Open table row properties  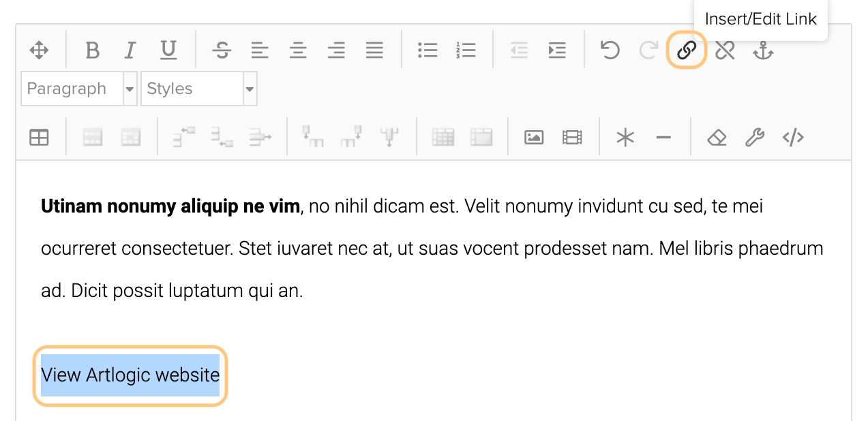click(92, 138)
